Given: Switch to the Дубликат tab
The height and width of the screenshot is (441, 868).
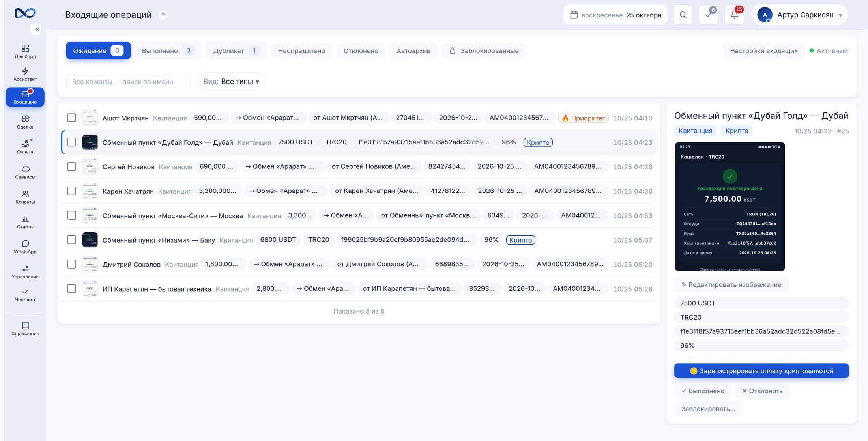Looking at the screenshot, I should click(x=236, y=51).
